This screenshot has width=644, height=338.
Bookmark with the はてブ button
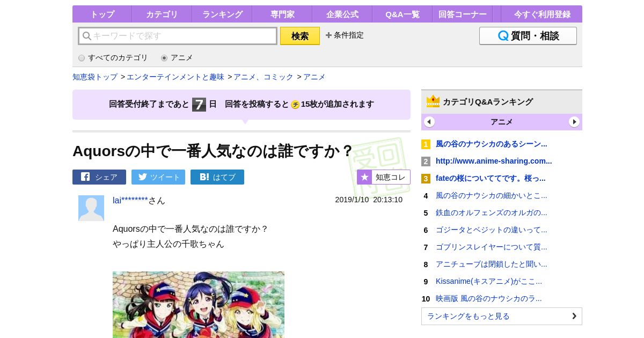217,177
